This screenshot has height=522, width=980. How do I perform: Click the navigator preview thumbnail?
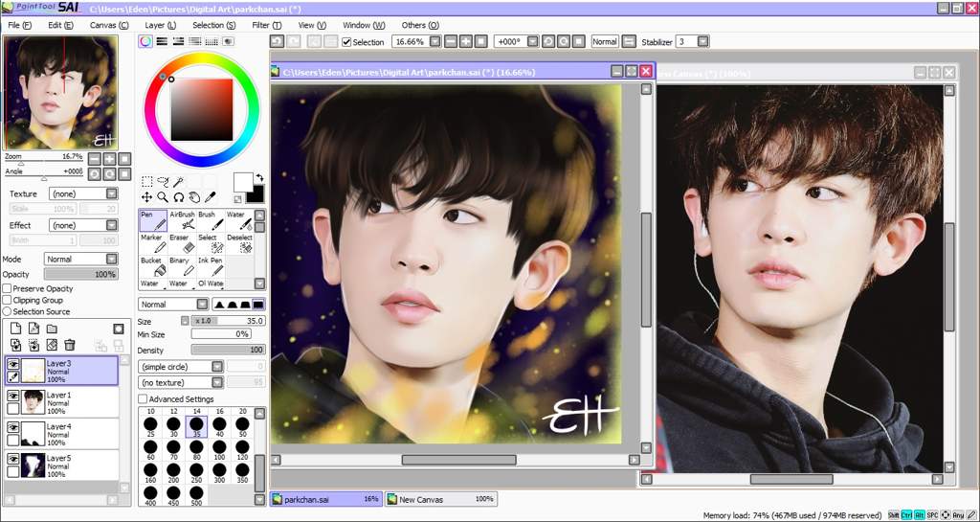pos(61,93)
